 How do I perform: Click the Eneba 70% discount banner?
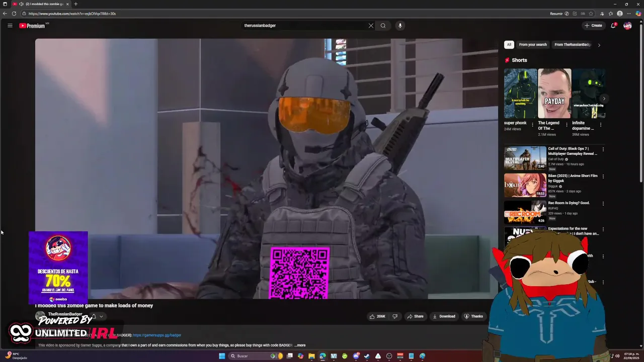click(x=58, y=267)
